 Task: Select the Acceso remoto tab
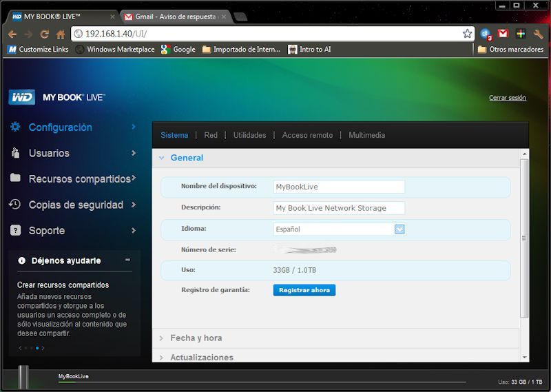307,135
